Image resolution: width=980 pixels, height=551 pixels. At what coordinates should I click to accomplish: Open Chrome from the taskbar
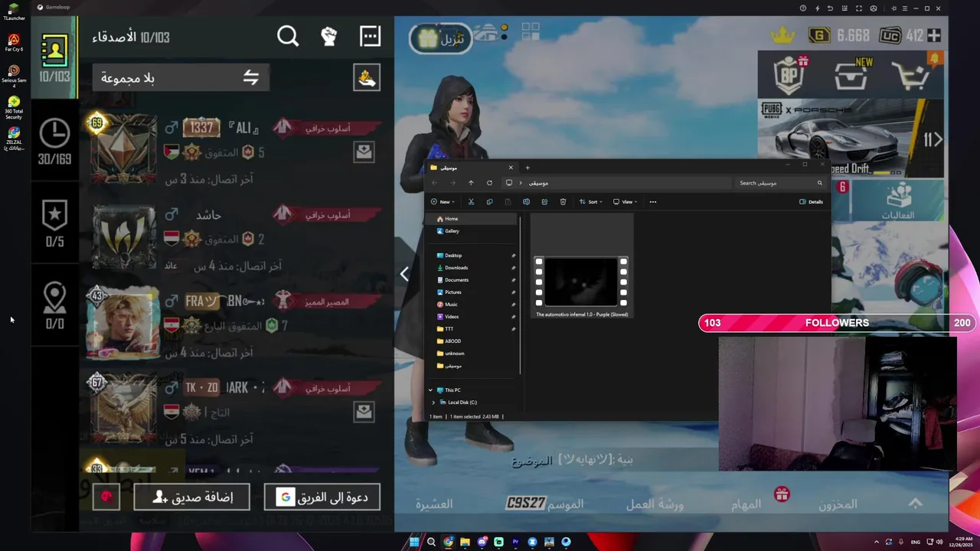click(x=448, y=542)
